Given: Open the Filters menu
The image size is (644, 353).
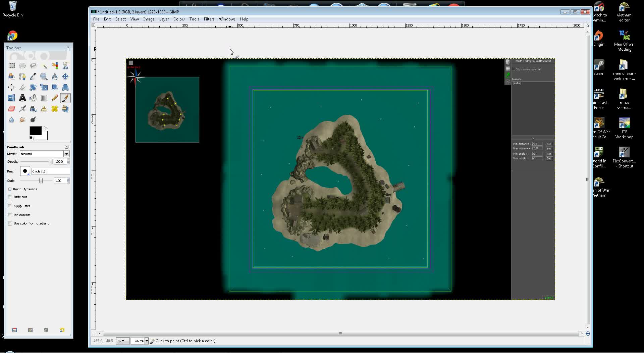Looking at the screenshot, I should (x=209, y=19).
